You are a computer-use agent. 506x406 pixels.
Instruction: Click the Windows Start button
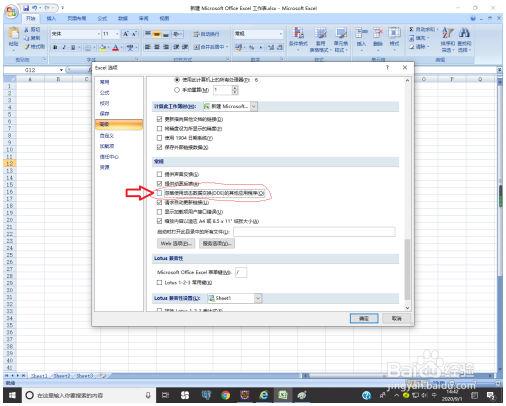coord(12,396)
